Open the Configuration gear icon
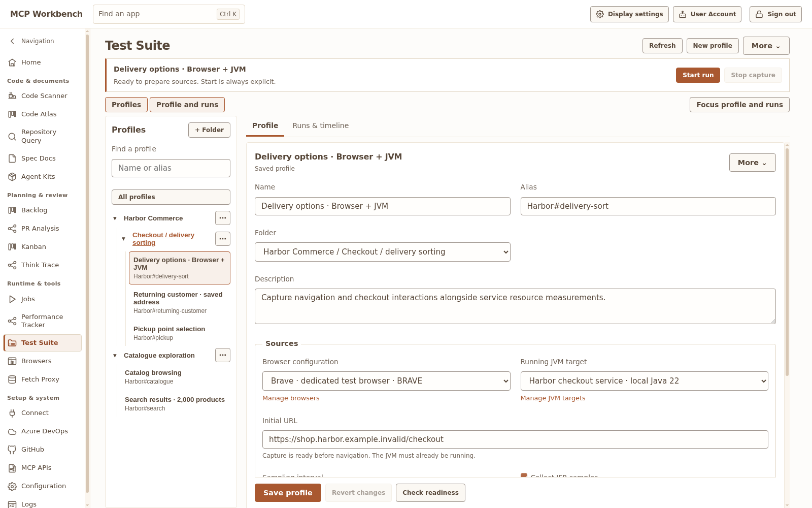The image size is (812, 508). pyautogui.click(x=12, y=486)
